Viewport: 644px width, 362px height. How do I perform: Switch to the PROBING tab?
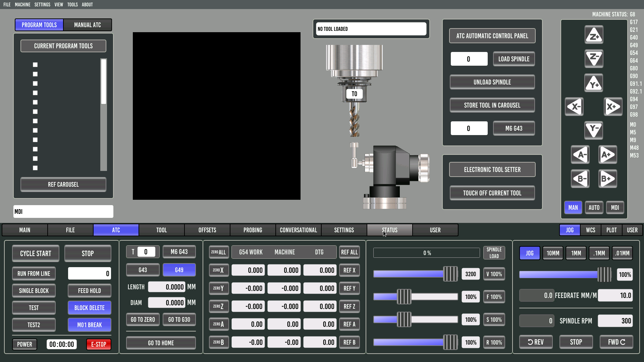coord(253,230)
